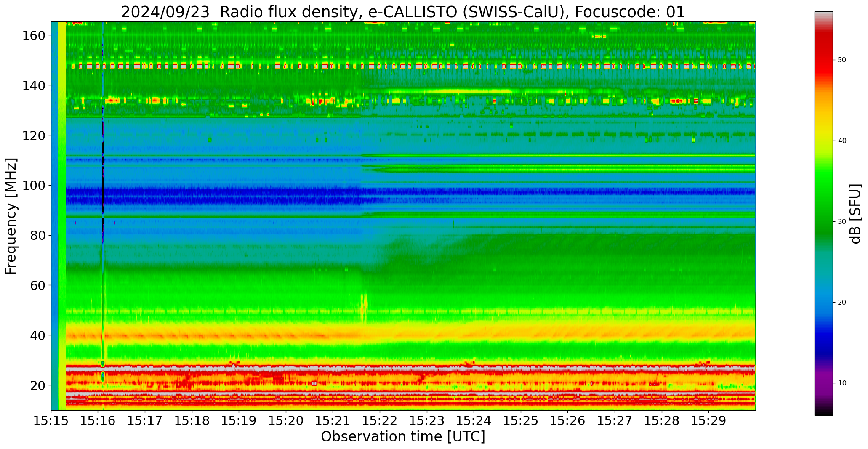This screenshot has width=868, height=449.
Task: Click the 15:28 time tick label
Action: 661,420
